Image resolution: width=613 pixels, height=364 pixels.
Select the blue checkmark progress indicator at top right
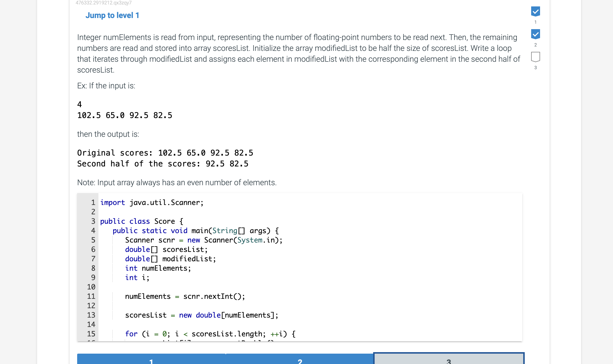[535, 11]
